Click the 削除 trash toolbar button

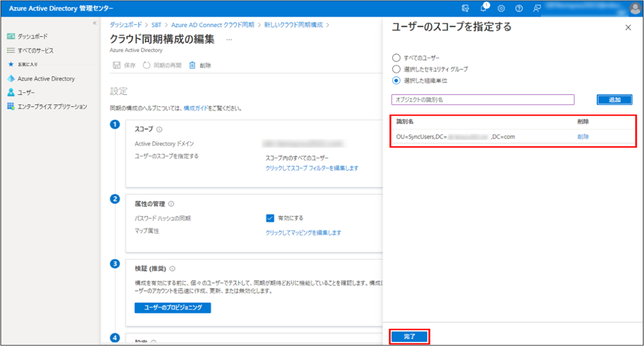pos(200,65)
